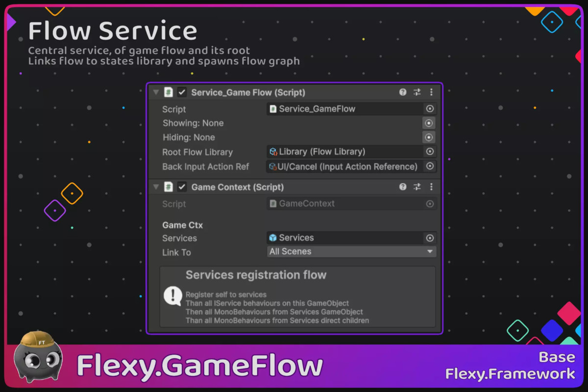Click the Flexy mascot logo with helmet

[38, 356]
